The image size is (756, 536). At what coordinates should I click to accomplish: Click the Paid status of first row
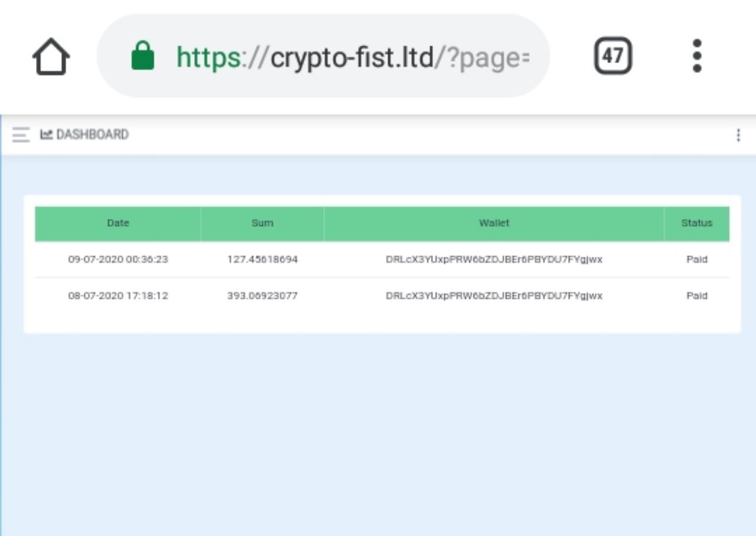pyautogui.click(x=697, y=259)
